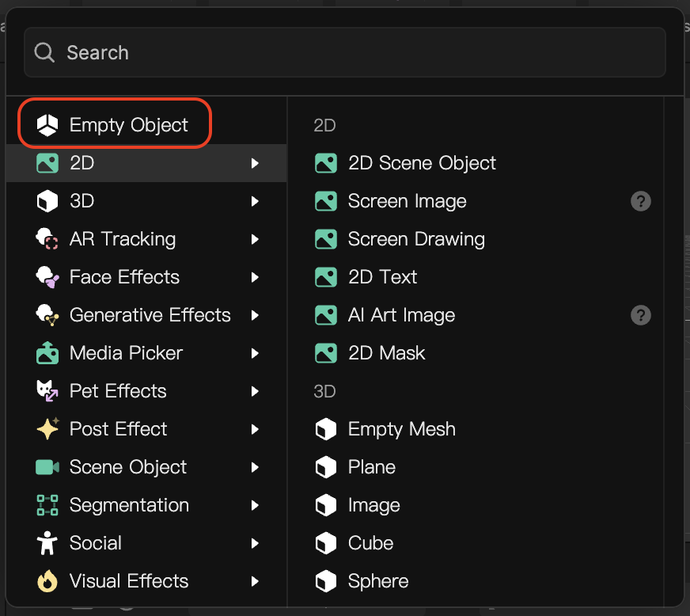Open the Post Effect category
This screenshot has width=690, height=616.
coord(146,429)
